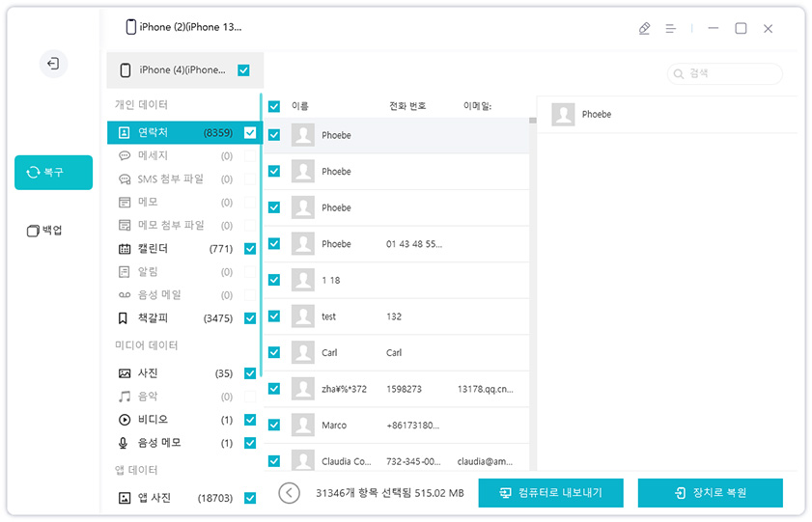This screenshot has height=522, width=812.
Task: Click the 메모 첨부 파일 icon
Action: click(x=125, y=226)
